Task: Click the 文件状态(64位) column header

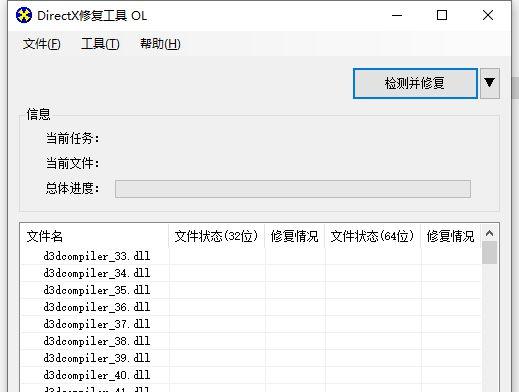Action: [x=372, y=236]
